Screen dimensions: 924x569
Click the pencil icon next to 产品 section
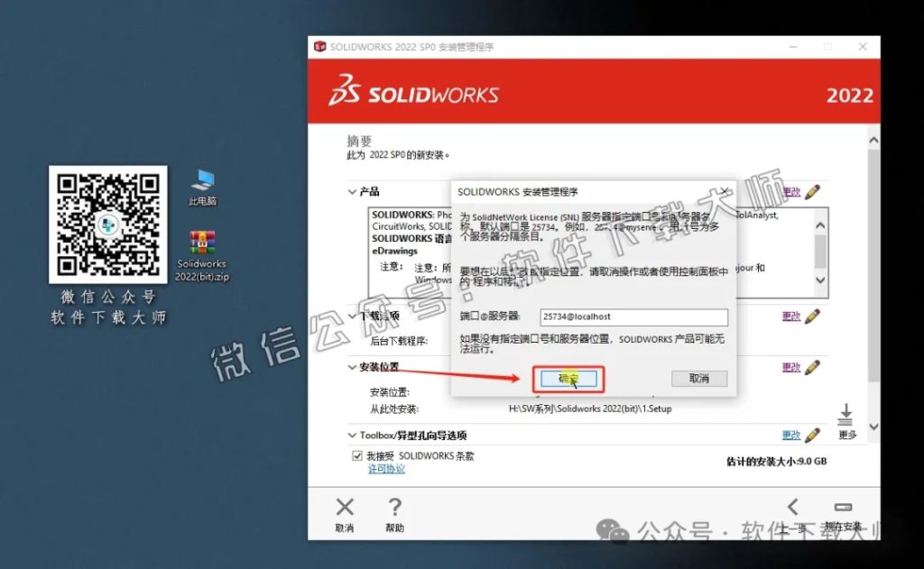811,191
